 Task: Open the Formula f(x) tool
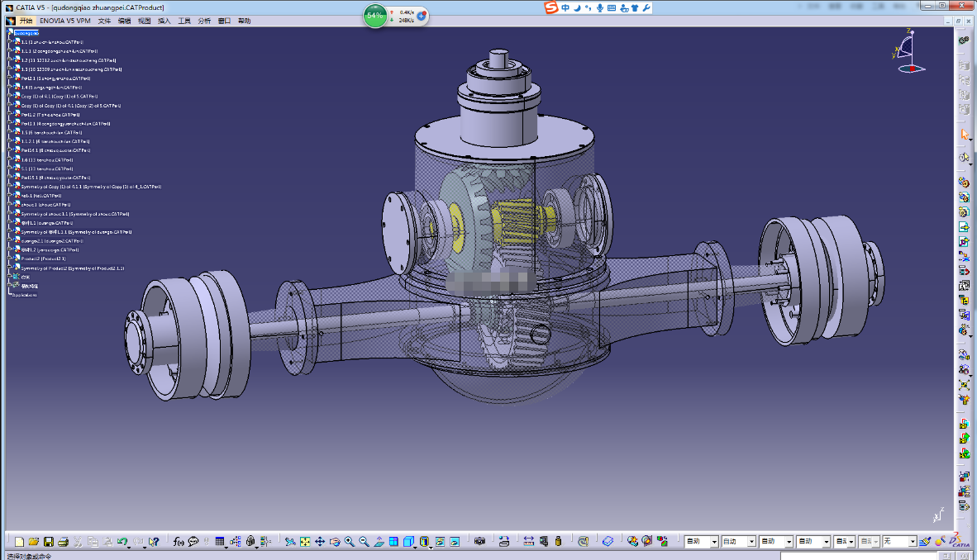click(x=179, y=541)
